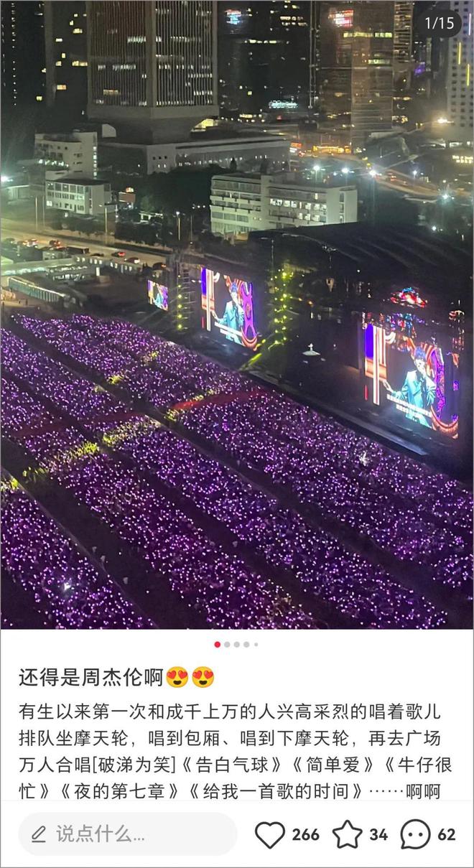Jump to third image via indicator dot
Viewport: 474px width, 868px height.
tap(237, 644)
